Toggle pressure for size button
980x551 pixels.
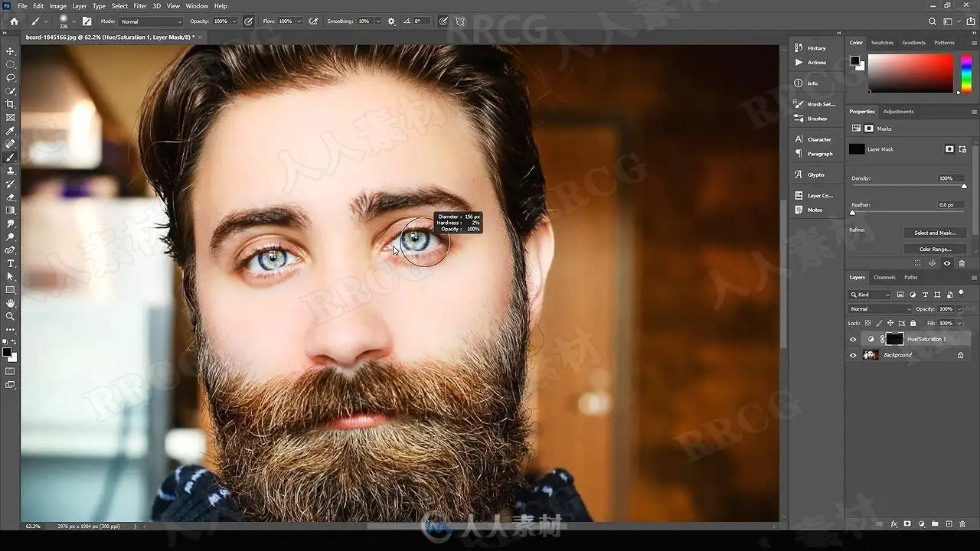(x=443, y=21)
